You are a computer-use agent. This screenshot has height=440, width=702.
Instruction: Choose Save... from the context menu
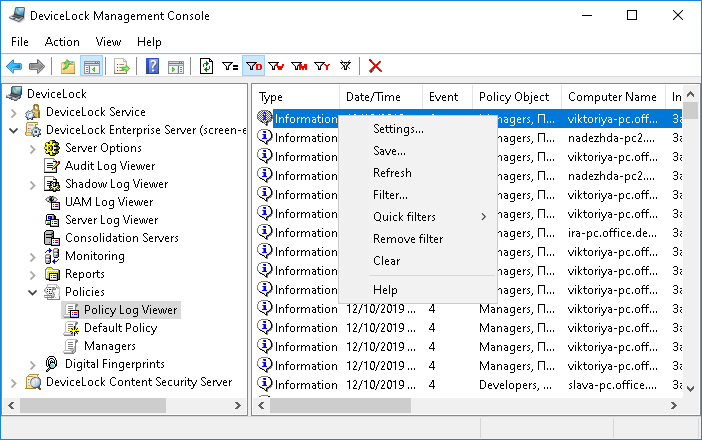pyautogui.click(x=389, y=151)
